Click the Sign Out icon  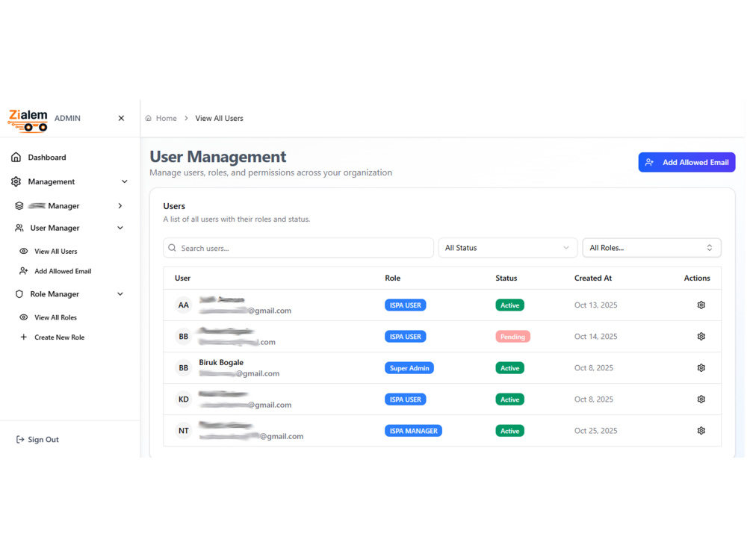tap(20, 440)
